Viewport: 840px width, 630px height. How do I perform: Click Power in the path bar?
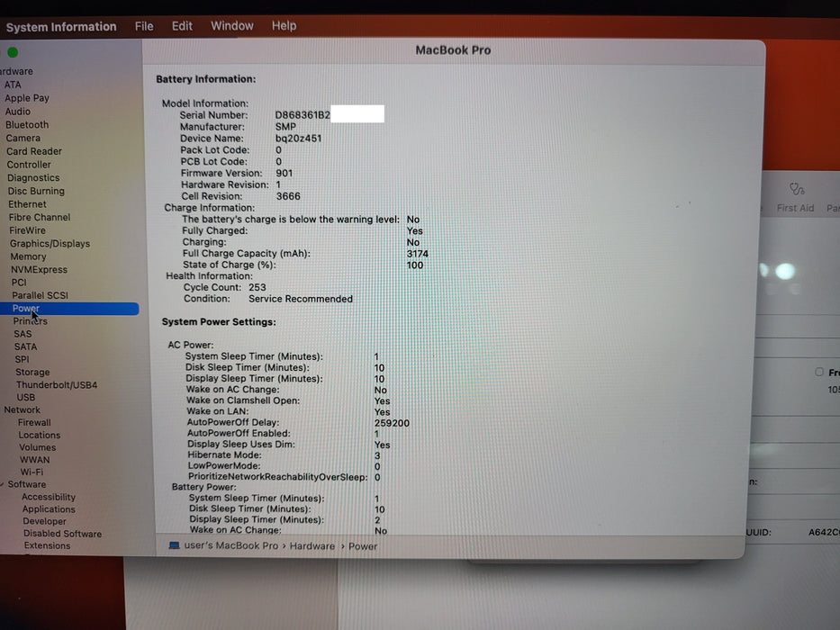(363, 546)
